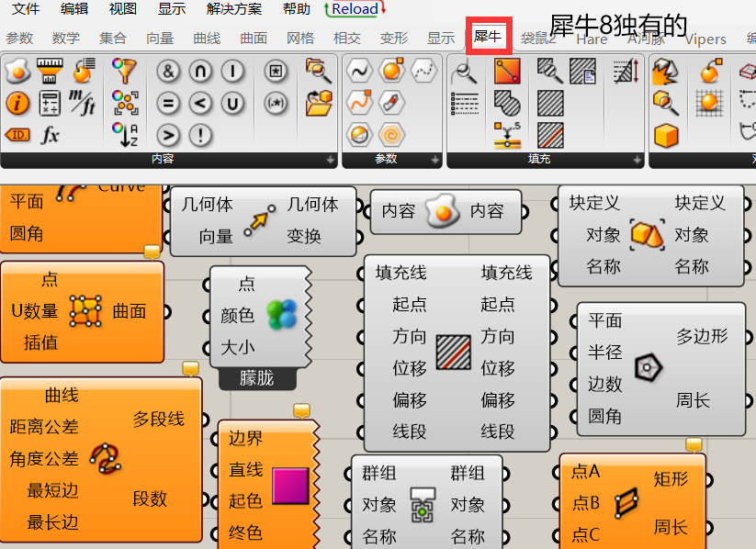Click the 点B input label
The width and height of the screenshot is (756, 549).
(586, 503)
